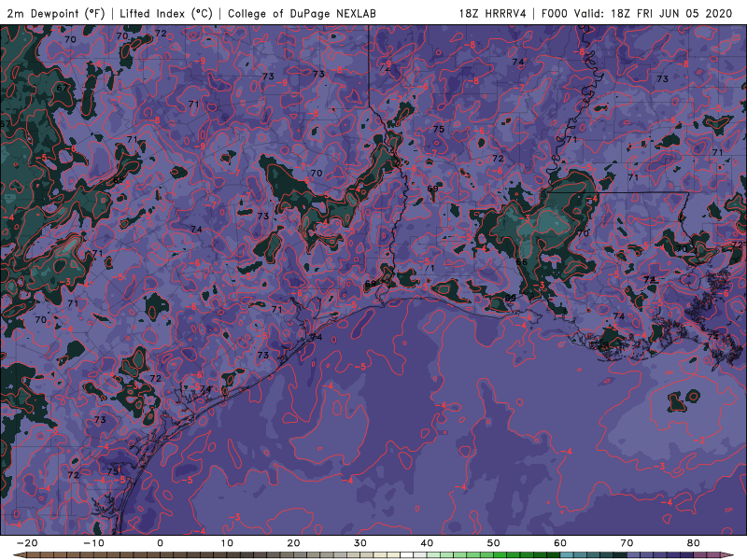Click the 0 value on the color scale

160,543
